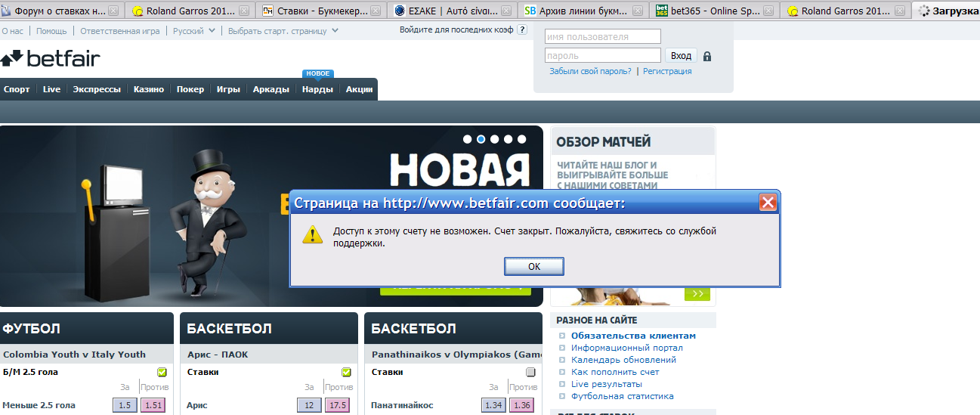This screenshot has width=980, height=415.
Task: Click the 'Ответственная игра' link
Action: tap(120, 31)
